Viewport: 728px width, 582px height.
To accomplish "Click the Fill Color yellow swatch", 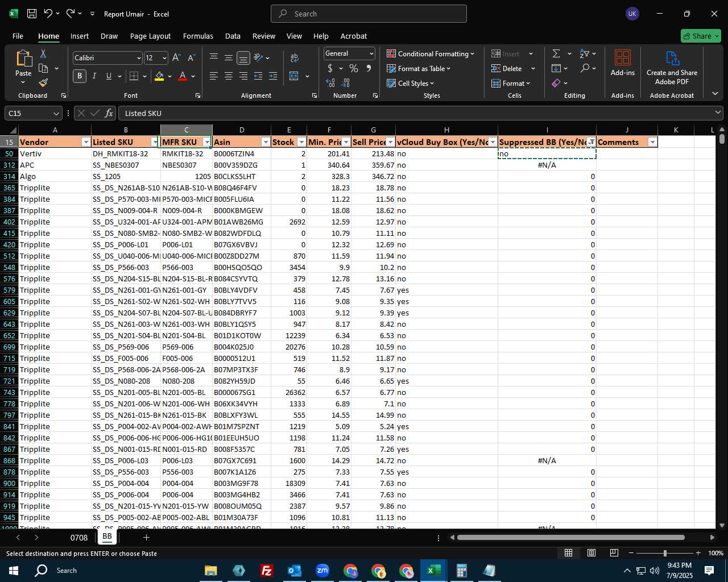I will (x=159, y=76).
